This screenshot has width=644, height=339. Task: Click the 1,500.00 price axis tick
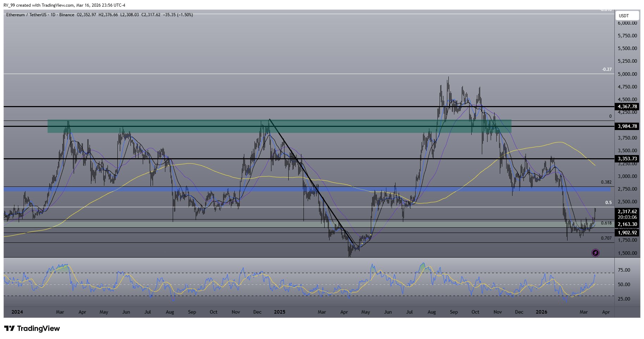tap(627, 253)
